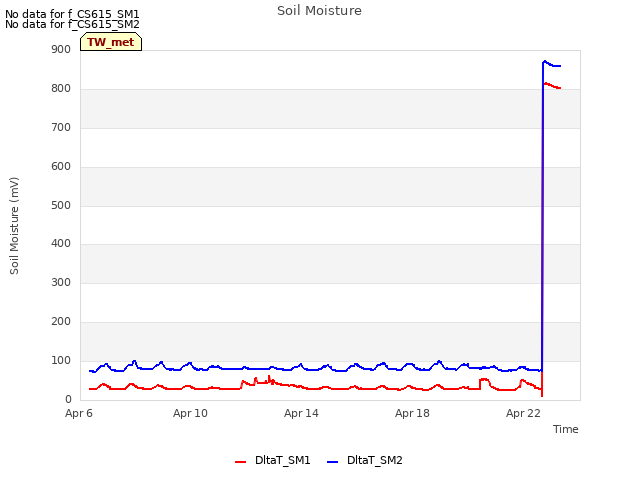The image size is (640, 480).
Task: Click the blue DltaT_SM2 legend swatch
Action: [x=333, y=462]
